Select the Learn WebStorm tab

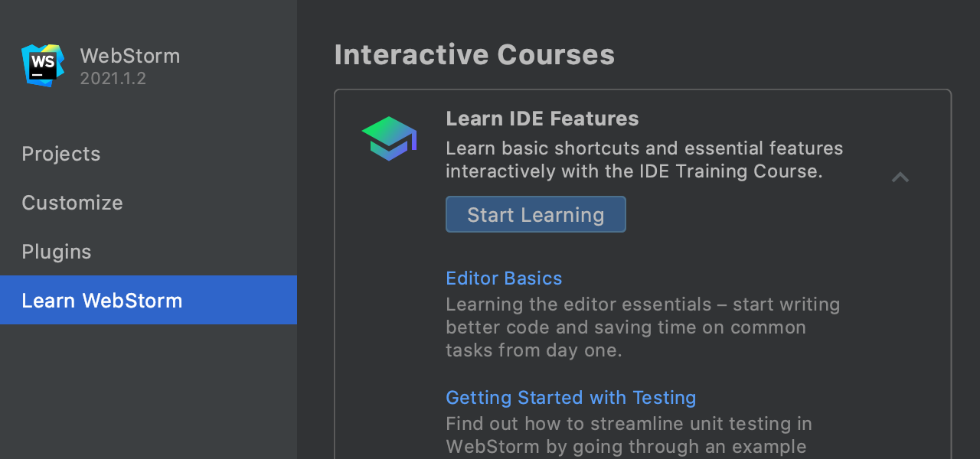click(102, 301)
